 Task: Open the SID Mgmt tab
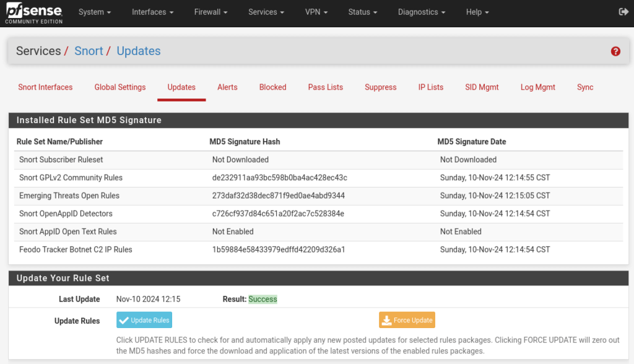tap(482, 87)
